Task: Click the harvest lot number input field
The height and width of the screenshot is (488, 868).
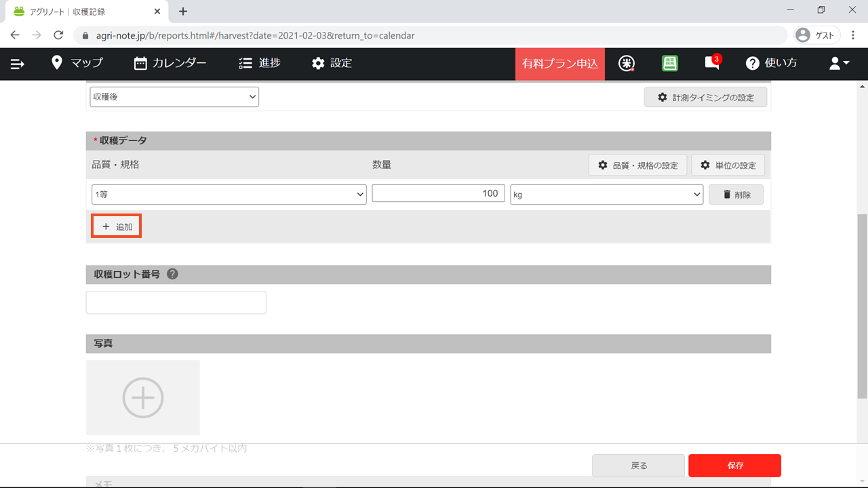Action: point(176,302)
